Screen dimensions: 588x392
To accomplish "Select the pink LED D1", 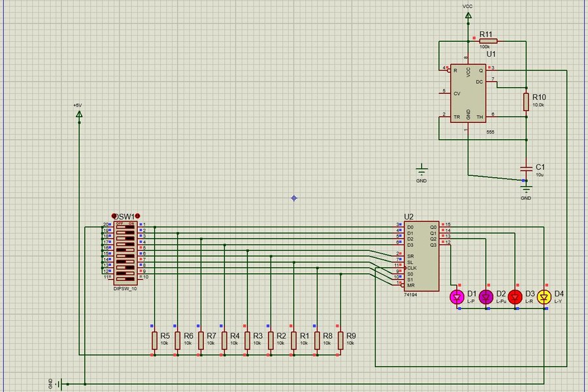I will [x=457, y=297].
